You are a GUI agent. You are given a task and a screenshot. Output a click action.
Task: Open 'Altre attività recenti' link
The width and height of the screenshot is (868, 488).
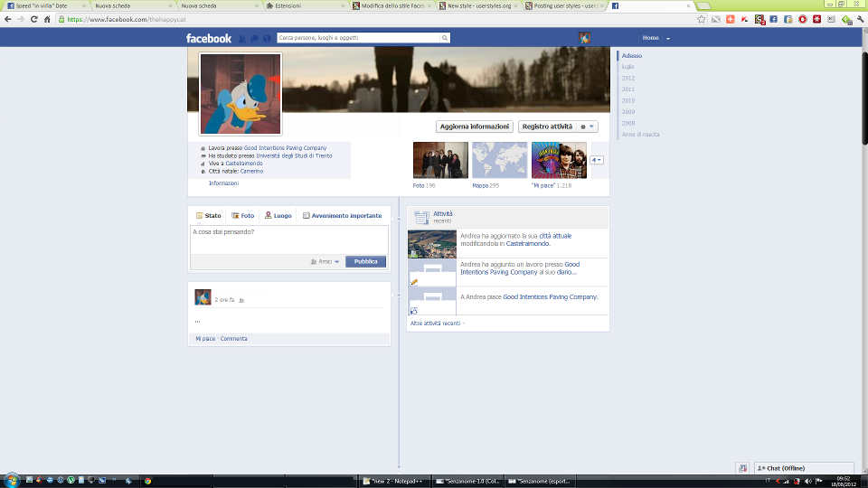(436, 324)
